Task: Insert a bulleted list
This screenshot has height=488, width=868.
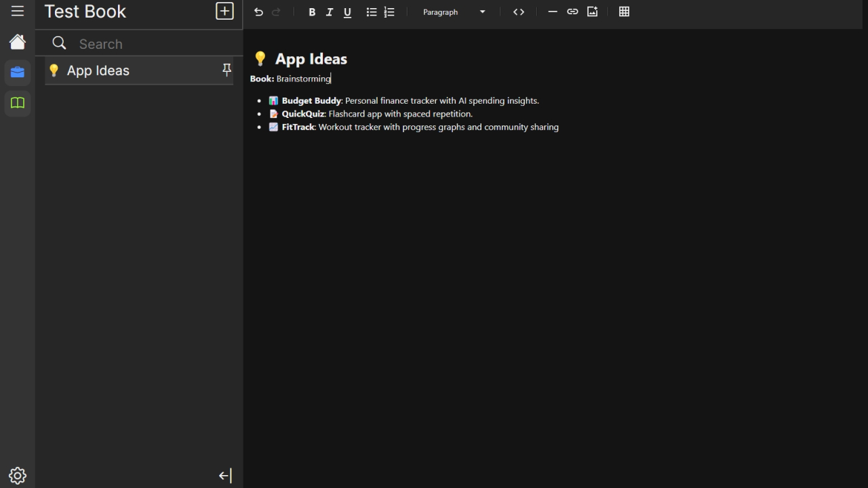Action: tap(372, 12)
